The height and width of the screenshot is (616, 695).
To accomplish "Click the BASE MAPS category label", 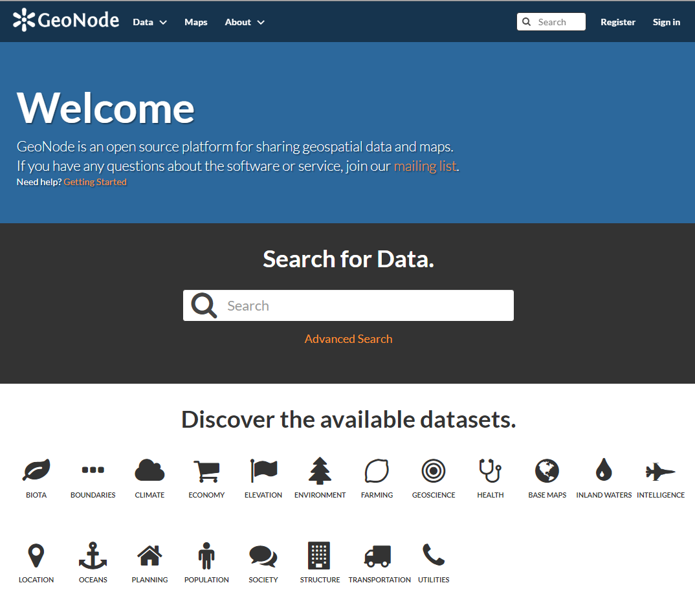I will [547, 495].
